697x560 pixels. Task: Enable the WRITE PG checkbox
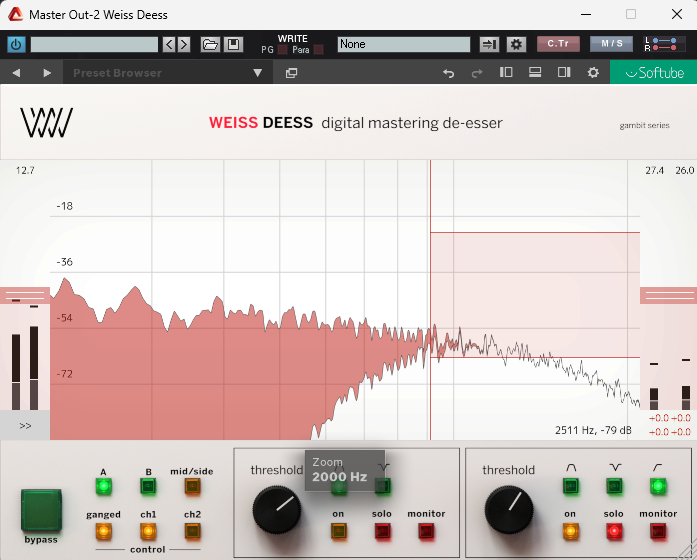click(282, 50)
